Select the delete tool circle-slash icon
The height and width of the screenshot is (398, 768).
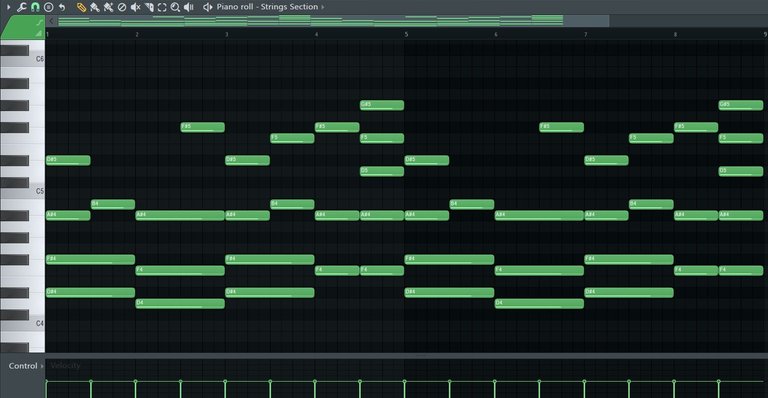122,7
